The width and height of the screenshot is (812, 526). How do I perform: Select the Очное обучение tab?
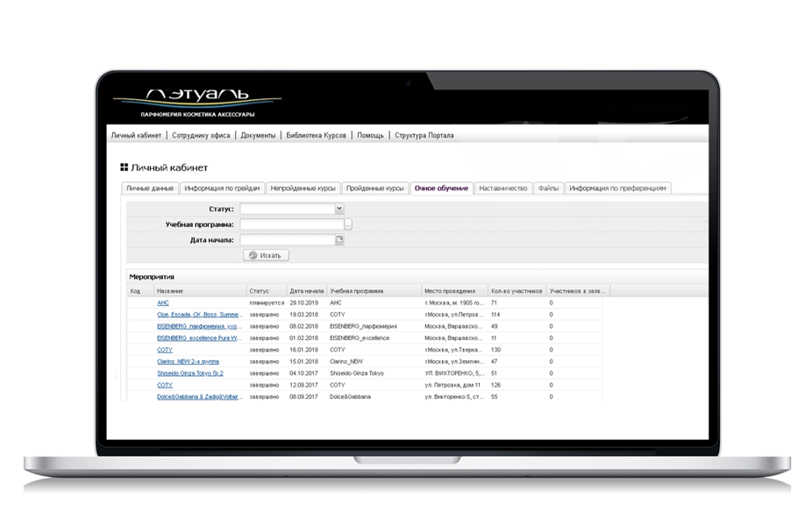[x=441, y=188]
